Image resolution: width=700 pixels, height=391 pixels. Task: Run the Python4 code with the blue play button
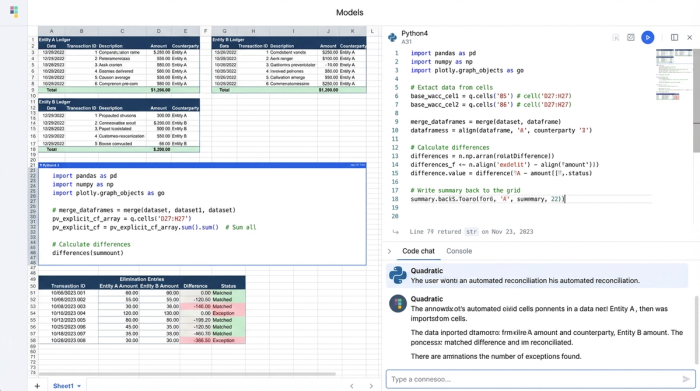647,37
